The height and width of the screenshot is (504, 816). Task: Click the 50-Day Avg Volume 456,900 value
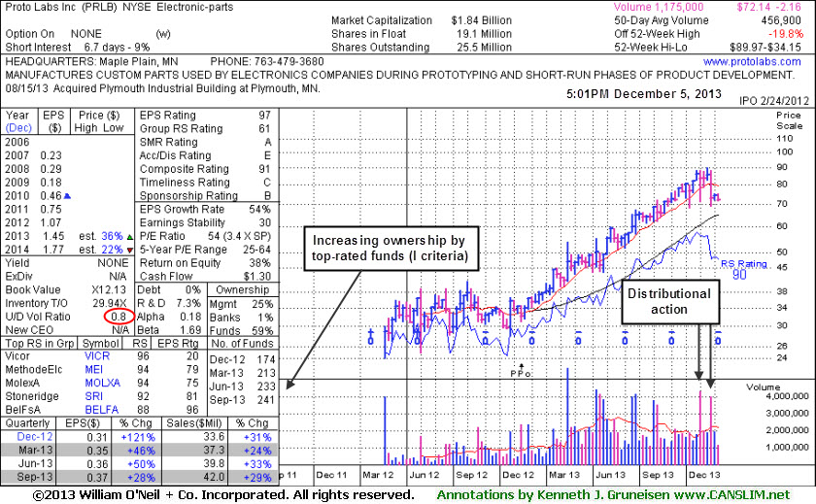pyautogui.click(x=781, y=20)
